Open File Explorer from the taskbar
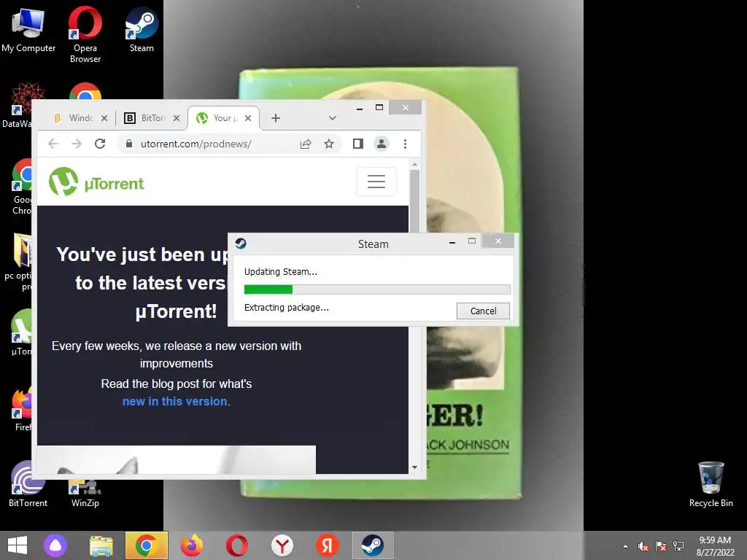 (x=101, y=545)
